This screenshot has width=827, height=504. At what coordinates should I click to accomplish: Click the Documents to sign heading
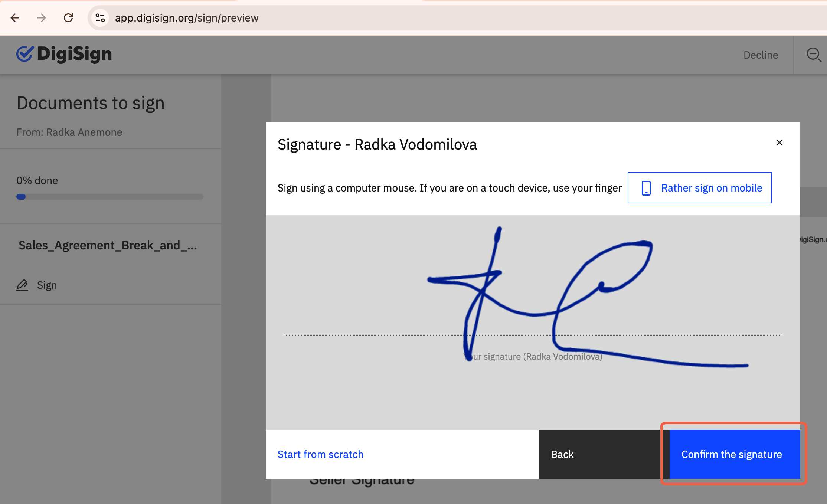(90, 103)
